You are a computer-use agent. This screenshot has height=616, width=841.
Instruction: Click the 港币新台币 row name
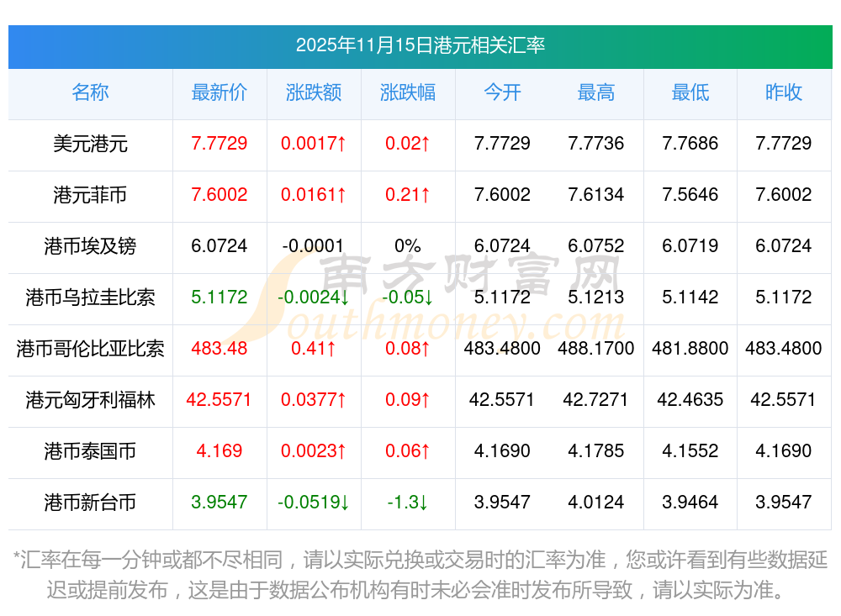[90, 503]
